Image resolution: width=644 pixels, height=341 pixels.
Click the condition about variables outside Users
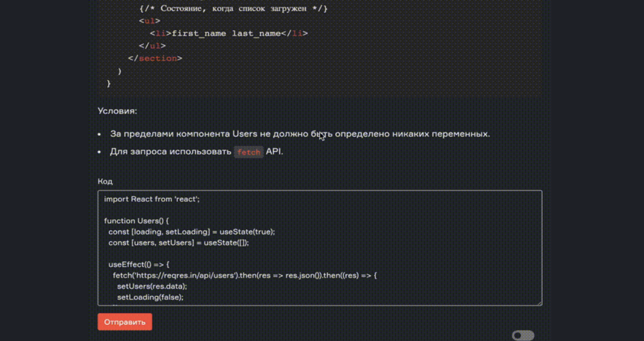[300, 134]
